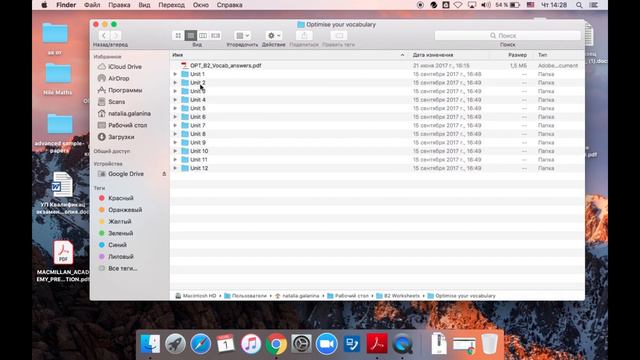Open Загрузки in the sidebar
Viewport: 640px width, 360px height.
point(121,137)
